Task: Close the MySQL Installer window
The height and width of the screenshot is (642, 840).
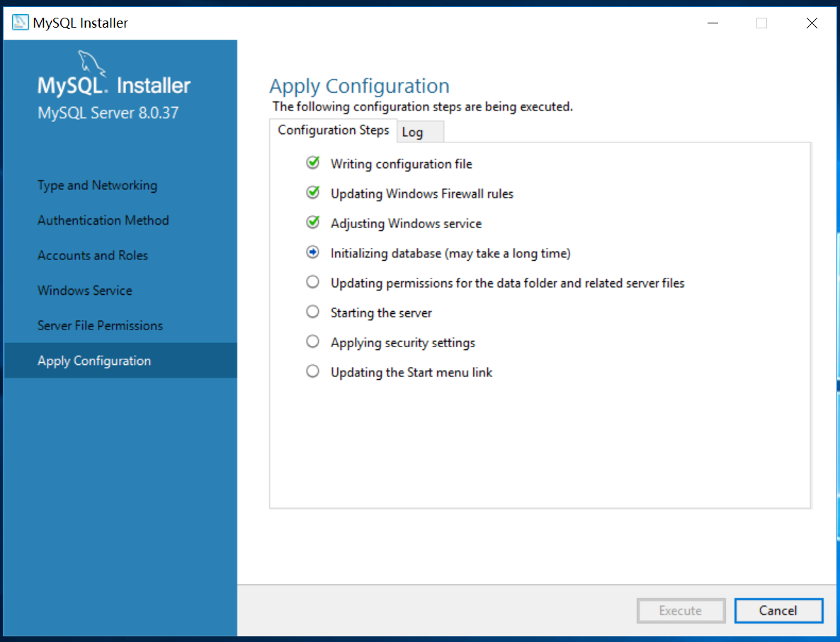Action: tap(812, 23)
